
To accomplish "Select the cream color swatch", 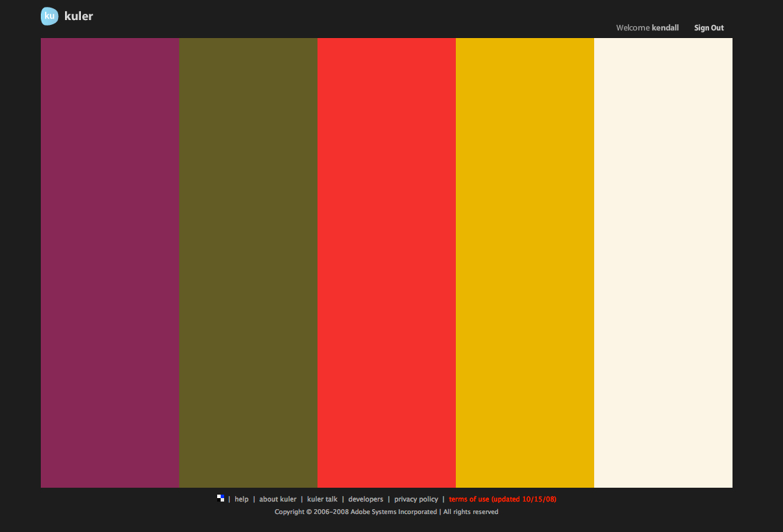I will point(663,263).
